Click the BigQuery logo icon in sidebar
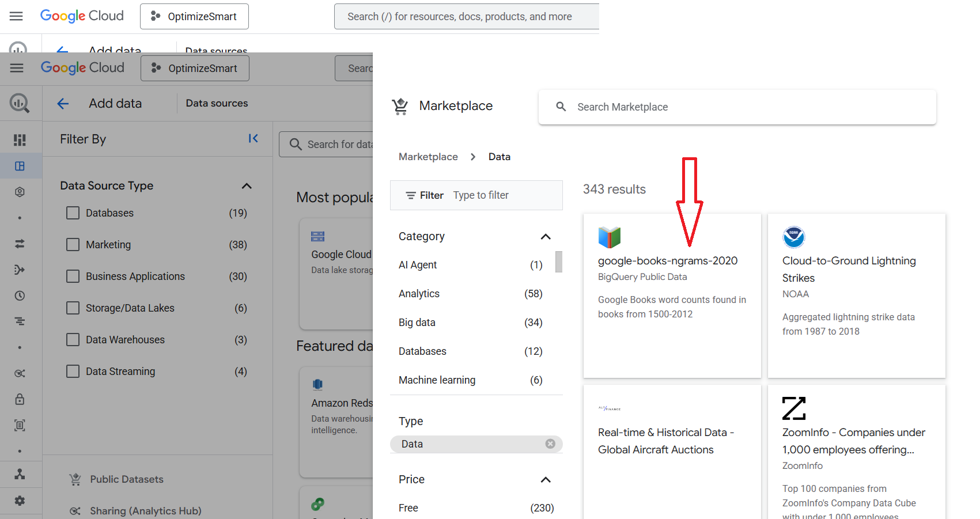The image size is (980, 519). [20, 103]
